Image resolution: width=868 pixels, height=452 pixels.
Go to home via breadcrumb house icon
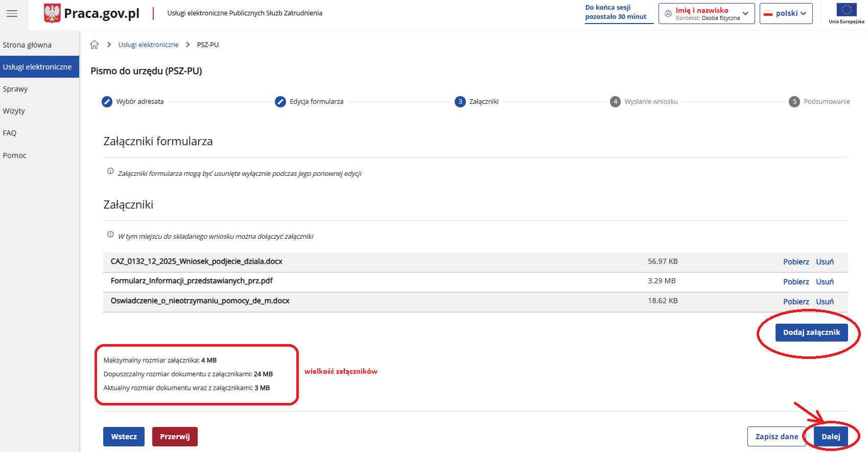point(95,44)
